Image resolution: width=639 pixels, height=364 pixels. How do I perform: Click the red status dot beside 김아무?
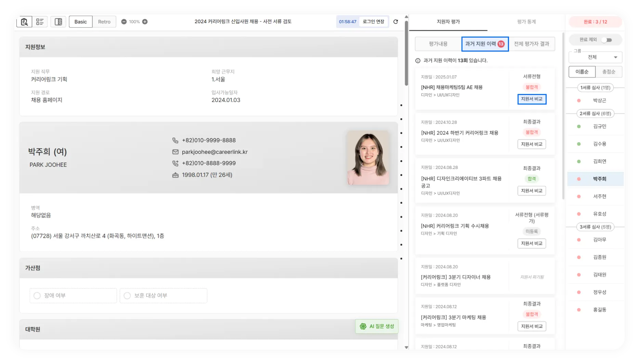tap(579, 240)
